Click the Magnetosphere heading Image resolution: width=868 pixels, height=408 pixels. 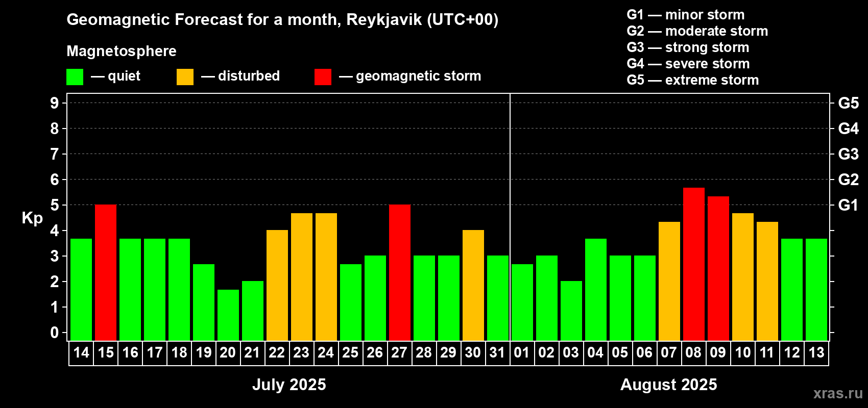122,51
